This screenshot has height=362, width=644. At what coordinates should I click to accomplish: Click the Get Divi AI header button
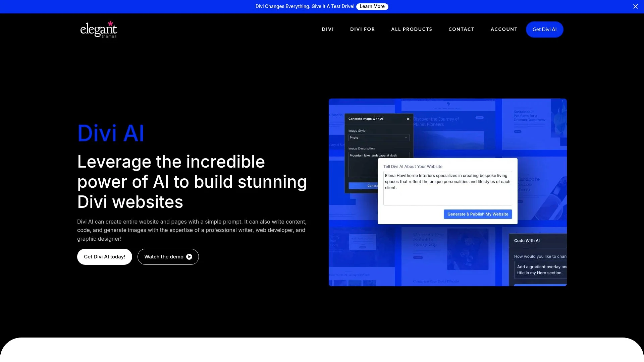click(544, 29)
